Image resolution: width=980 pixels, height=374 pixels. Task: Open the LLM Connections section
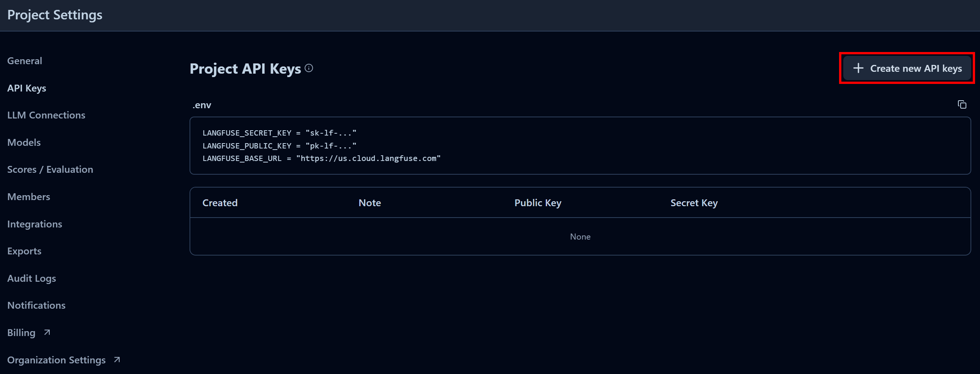click(x=46, y=115)
